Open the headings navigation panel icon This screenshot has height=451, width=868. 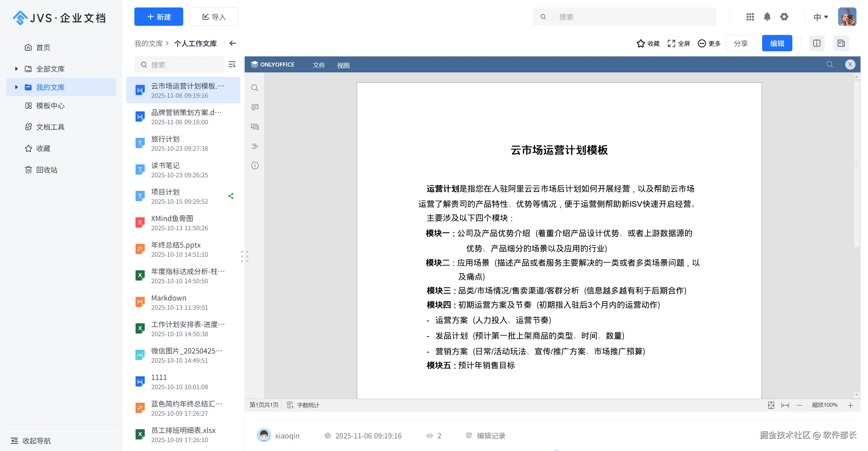[255, 146]
